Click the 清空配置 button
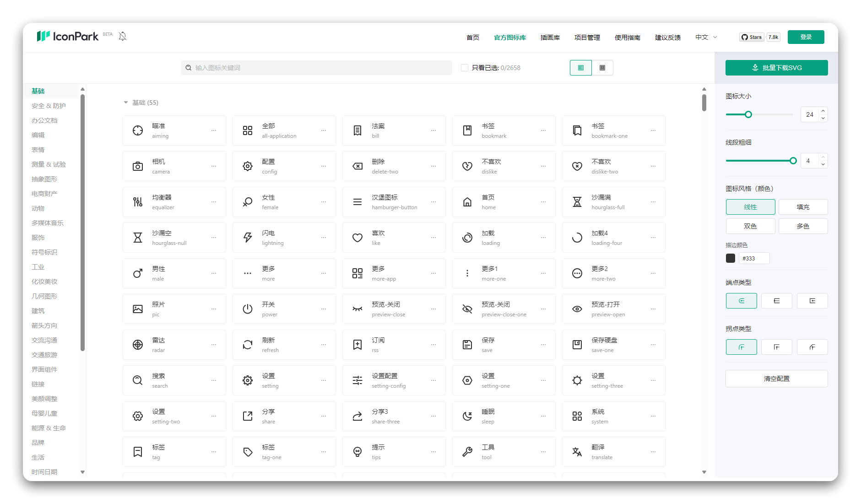Viewport: 861px width, 504px height. tap(776, 378)
